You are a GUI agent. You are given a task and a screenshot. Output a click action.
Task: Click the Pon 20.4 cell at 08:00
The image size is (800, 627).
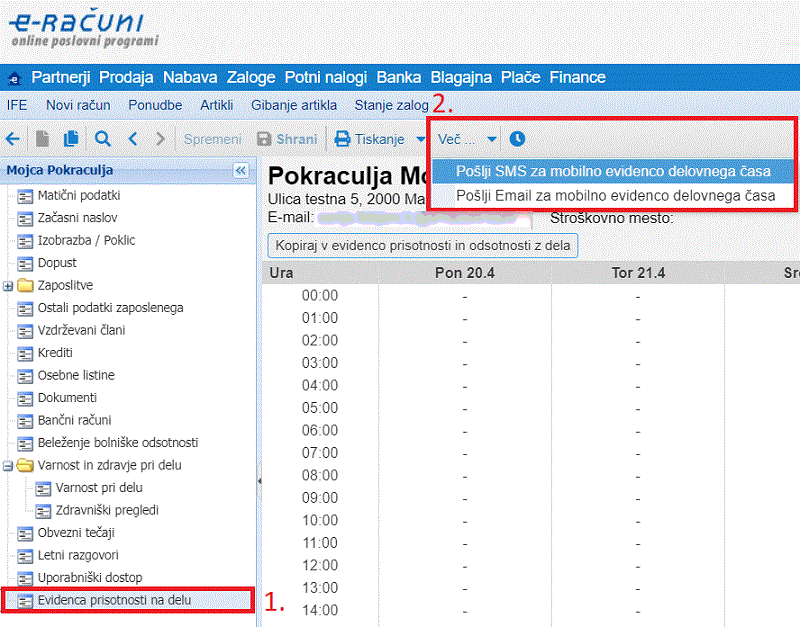point(465,476)
